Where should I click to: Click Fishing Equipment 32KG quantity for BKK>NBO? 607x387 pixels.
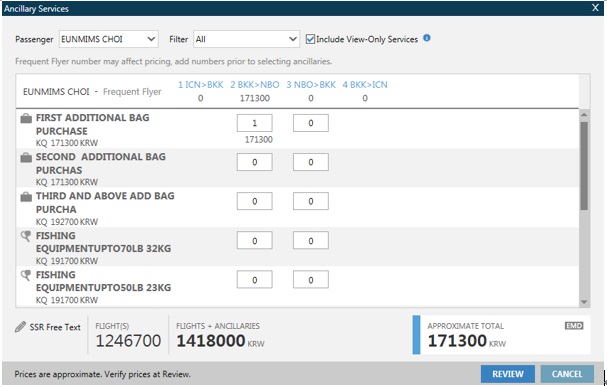[x=255, y=241]
